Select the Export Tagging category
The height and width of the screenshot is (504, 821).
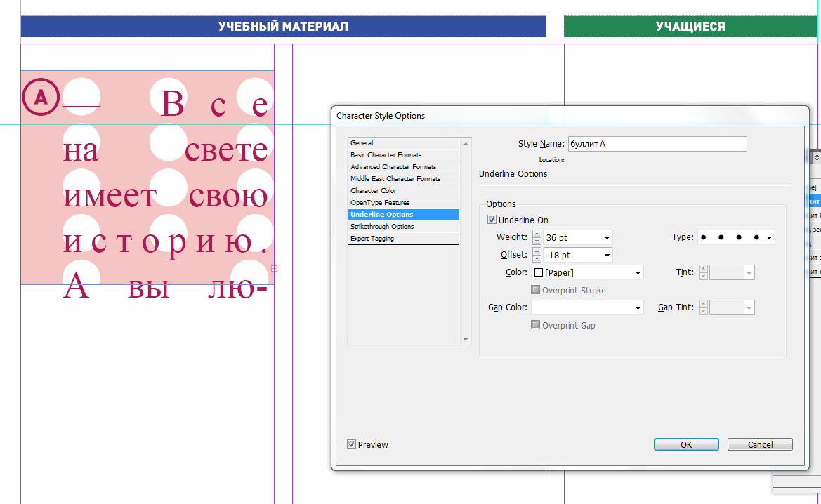pos(403,239)
